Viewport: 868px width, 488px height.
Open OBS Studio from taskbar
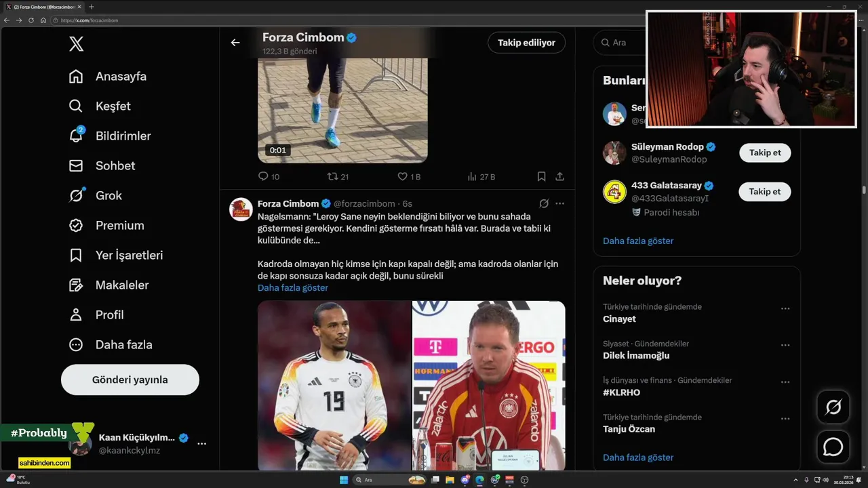[x=524, y=480]
